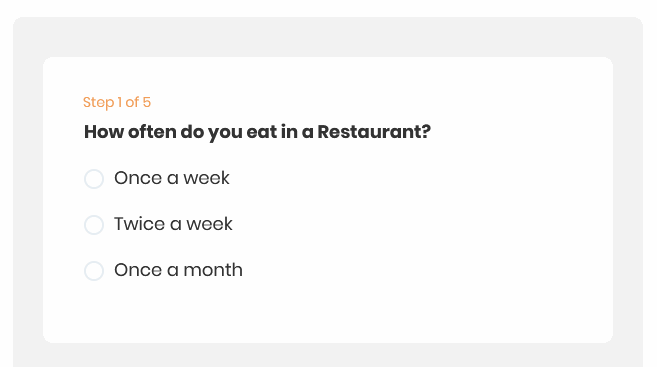Select the Twice a week radio button
The image size is (657, 367).
click(x=94, y=225)
